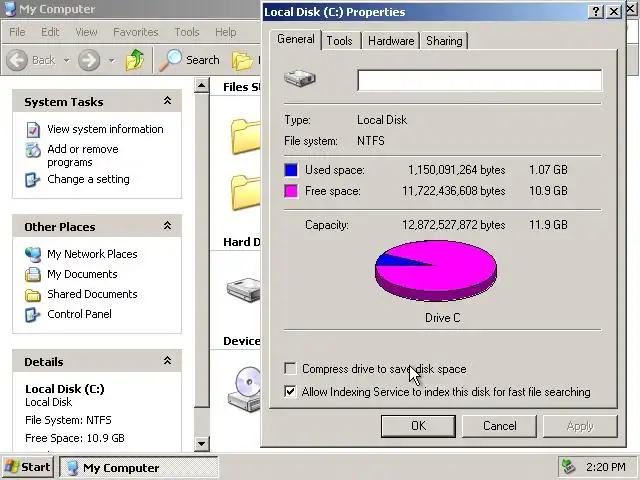Click the Shared Documents folder icon
The image size is (640, 480).
[33, 294]
